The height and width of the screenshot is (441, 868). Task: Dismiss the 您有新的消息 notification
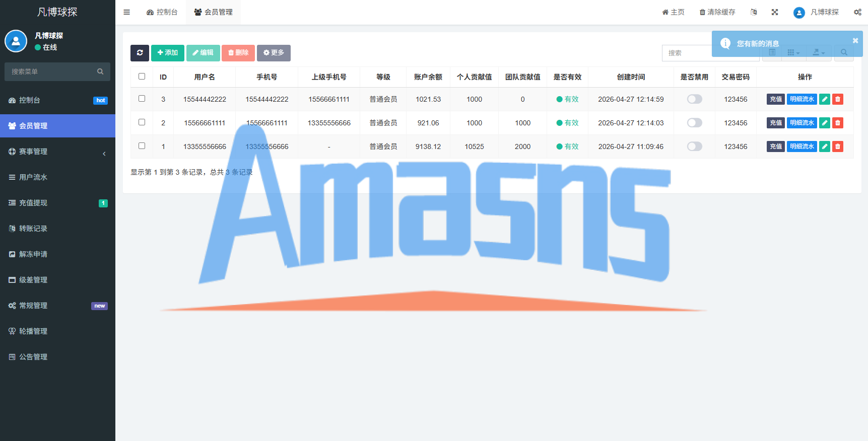[x=855, y=41]
